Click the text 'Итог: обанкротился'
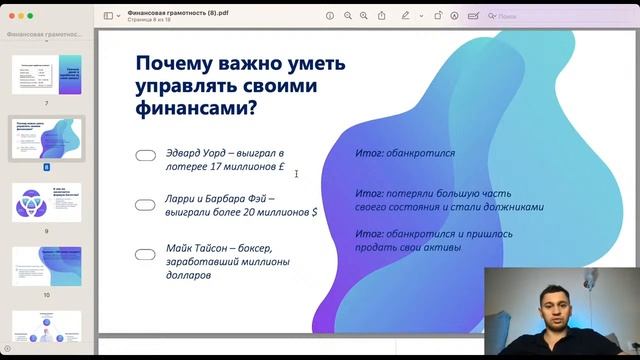 coord(405,153)
